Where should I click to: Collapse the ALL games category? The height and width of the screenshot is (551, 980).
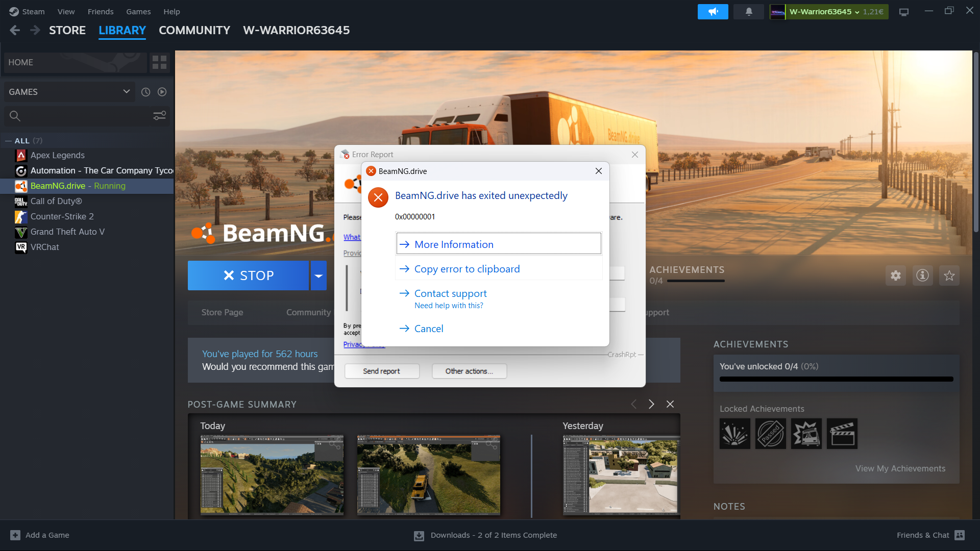[x=9, y=141]
